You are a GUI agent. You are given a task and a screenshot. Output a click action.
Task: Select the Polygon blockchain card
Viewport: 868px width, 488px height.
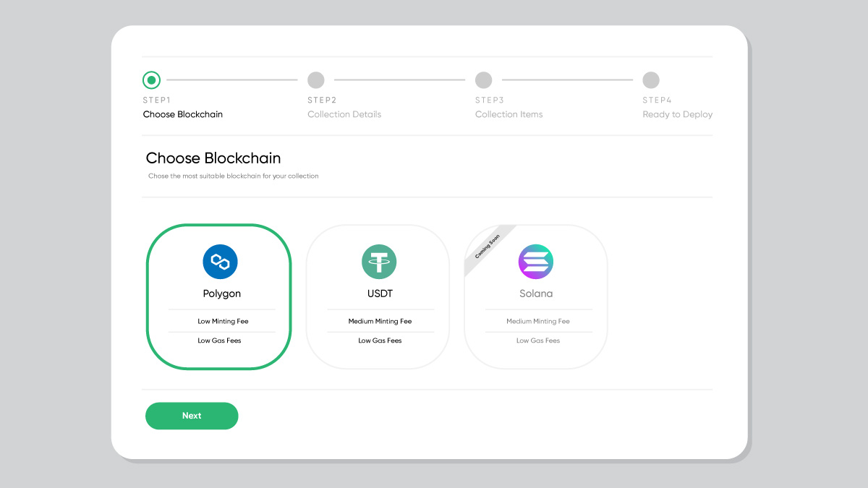click(x=221, y=296)
